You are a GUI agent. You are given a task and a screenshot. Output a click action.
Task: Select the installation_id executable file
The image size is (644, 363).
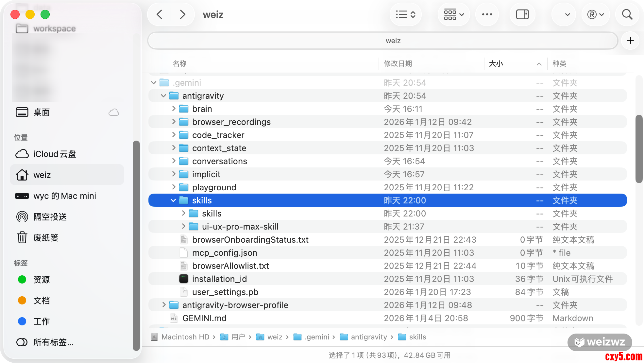219,279
